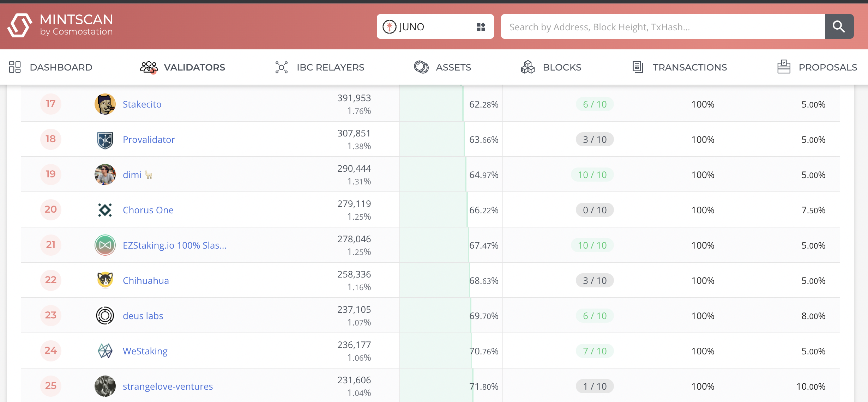Open the Stakecito validator link
868x402 pixels.
[142, 104]
